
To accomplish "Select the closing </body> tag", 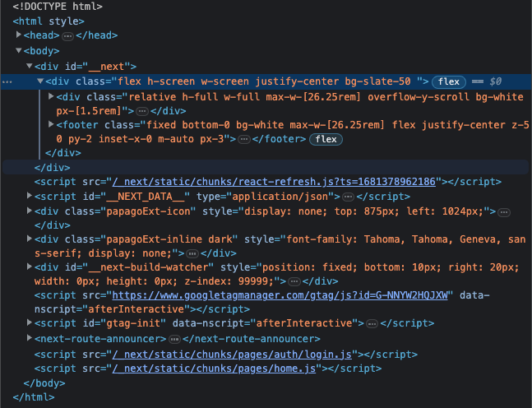I will click(44, 383).
